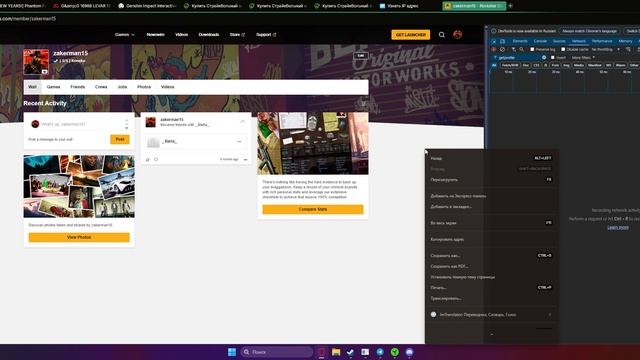
Task: Switch to DevTools Console tab
Action: 540,41
